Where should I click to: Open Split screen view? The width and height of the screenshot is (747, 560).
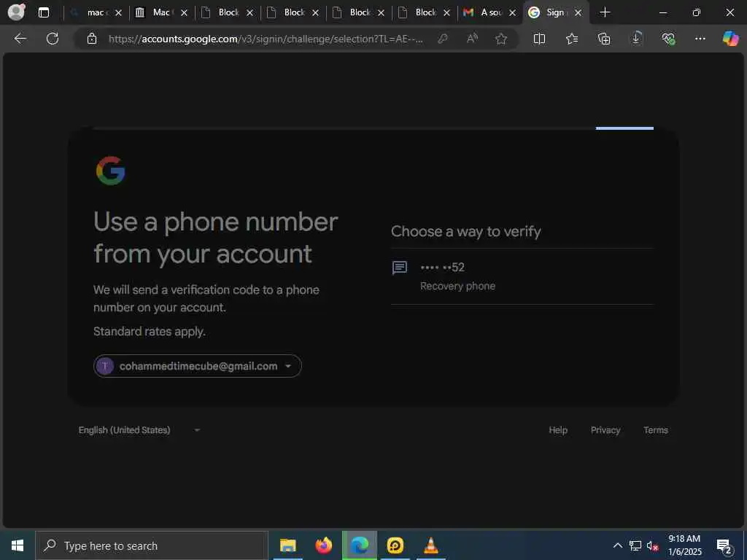pos(539,39)
